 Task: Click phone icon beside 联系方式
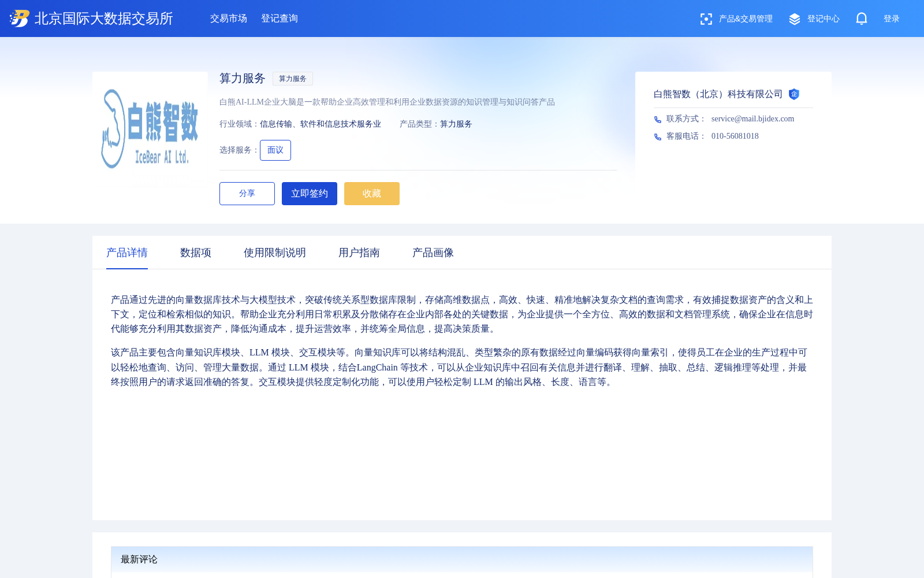pyautogui.click(x=658, y=120)
